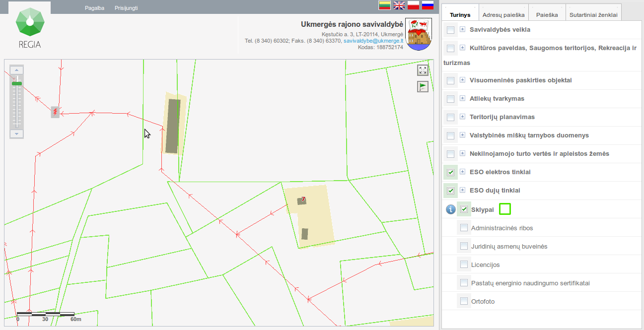The height and width of the screenshot is (330, 644).
Task: Expand ESO dujų tinklai group
Action: coord(462,190)
